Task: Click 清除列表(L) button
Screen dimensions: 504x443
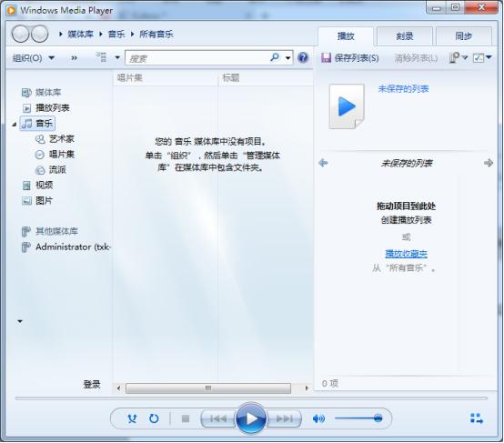Action: (416, 58)
